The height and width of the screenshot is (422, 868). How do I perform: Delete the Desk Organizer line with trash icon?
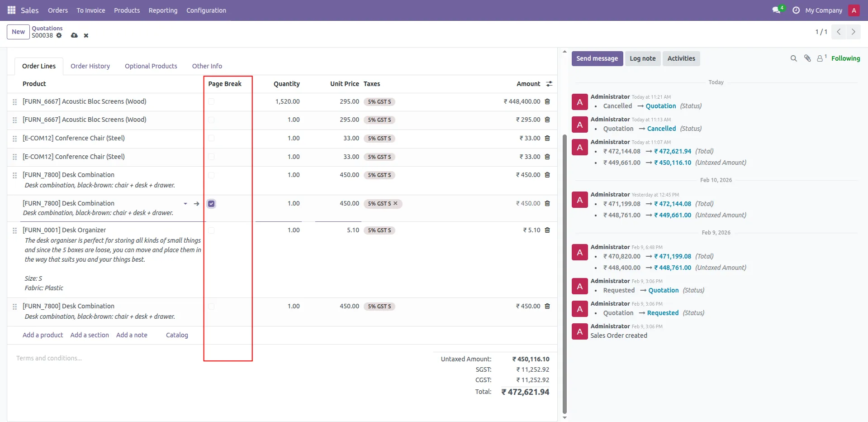click(547, 230)
